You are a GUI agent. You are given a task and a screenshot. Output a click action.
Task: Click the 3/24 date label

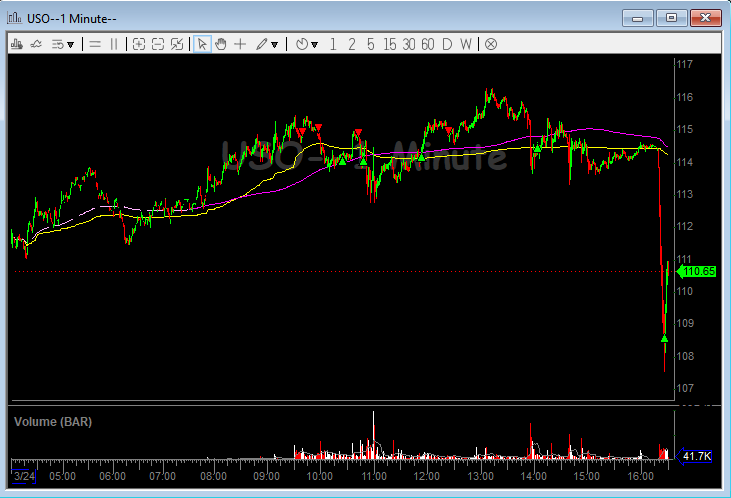pyautogui.click(x=24, y=476)
